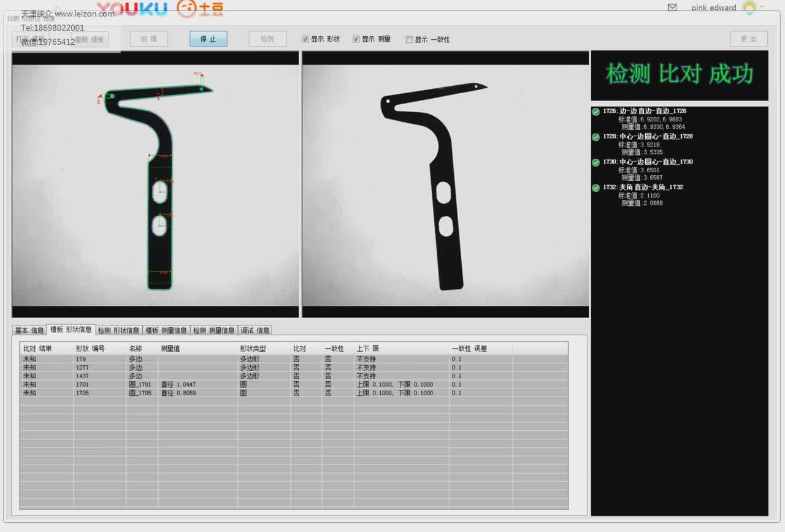Click green check icon beside result 1732
Screen dimensions: 785x532
click(x=595, y=188)
